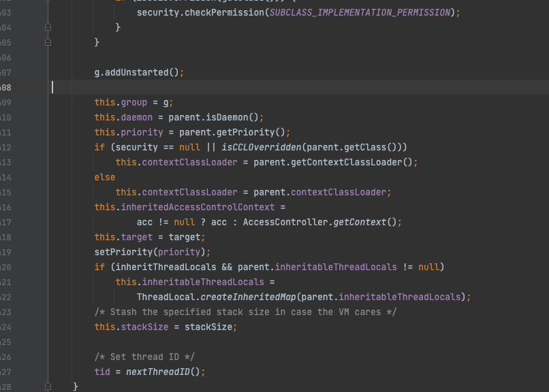Click the getPriority() method call
The height and width of the screenshot is (392, 549).
[x=251, y=133]
